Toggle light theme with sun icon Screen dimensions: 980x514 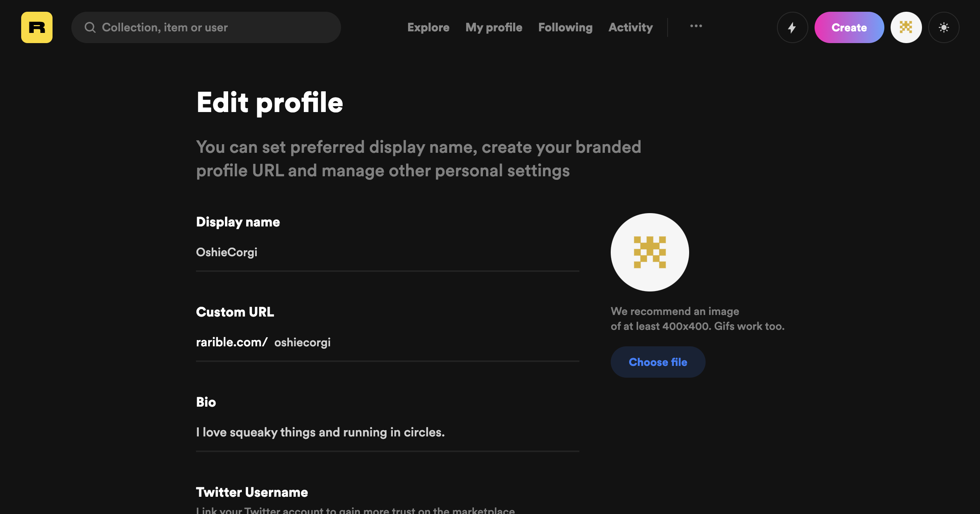(x=944, y=27)
